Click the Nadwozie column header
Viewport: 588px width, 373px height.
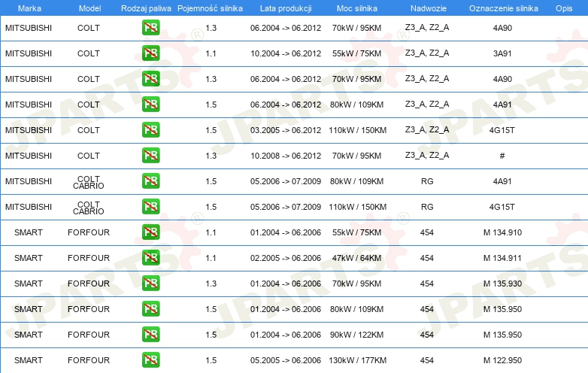(x=429, y=8)
